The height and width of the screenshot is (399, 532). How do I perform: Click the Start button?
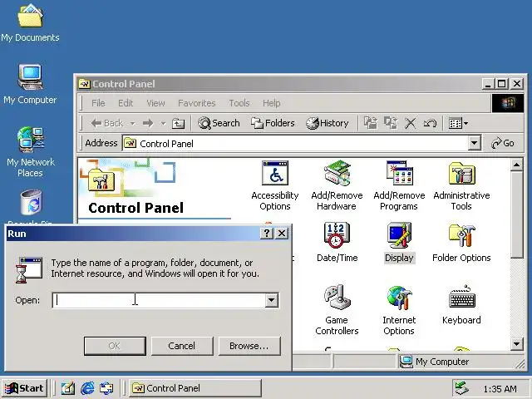pos(24,388)
